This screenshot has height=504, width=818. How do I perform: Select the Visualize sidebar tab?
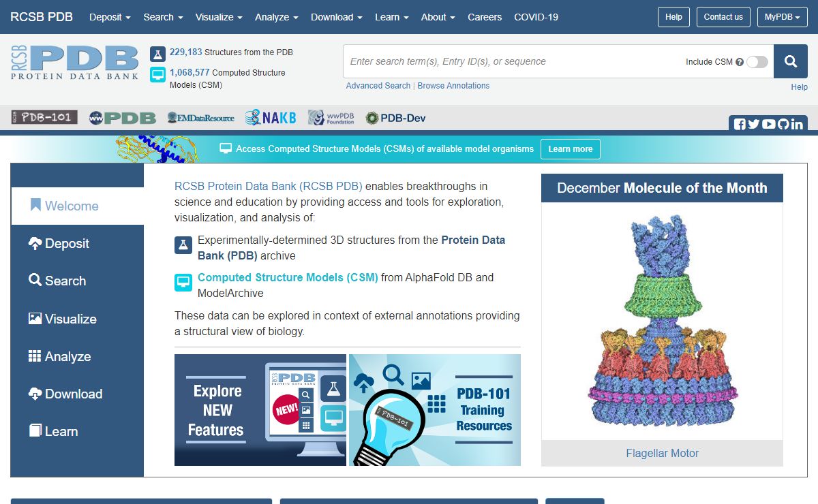[78, 319]
